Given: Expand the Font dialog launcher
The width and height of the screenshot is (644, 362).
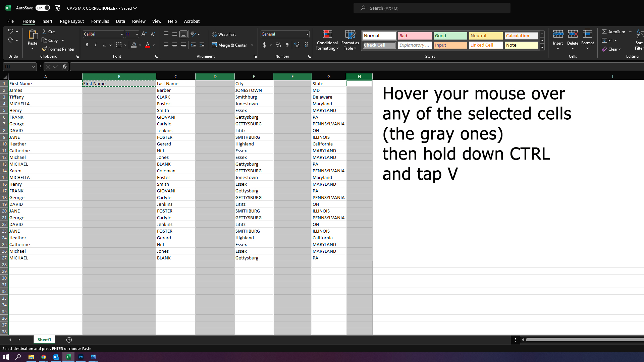Looking at the screenshot, I should (x=157, y=56).
